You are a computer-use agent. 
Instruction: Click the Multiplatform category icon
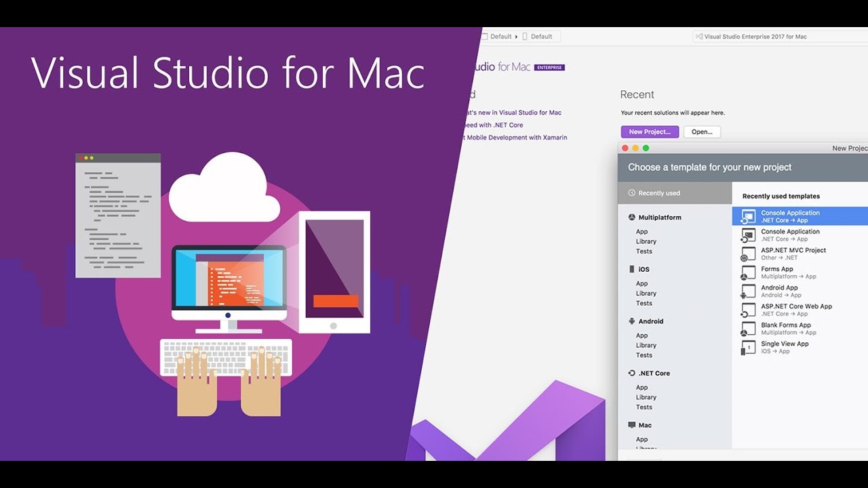click(632, 218)
